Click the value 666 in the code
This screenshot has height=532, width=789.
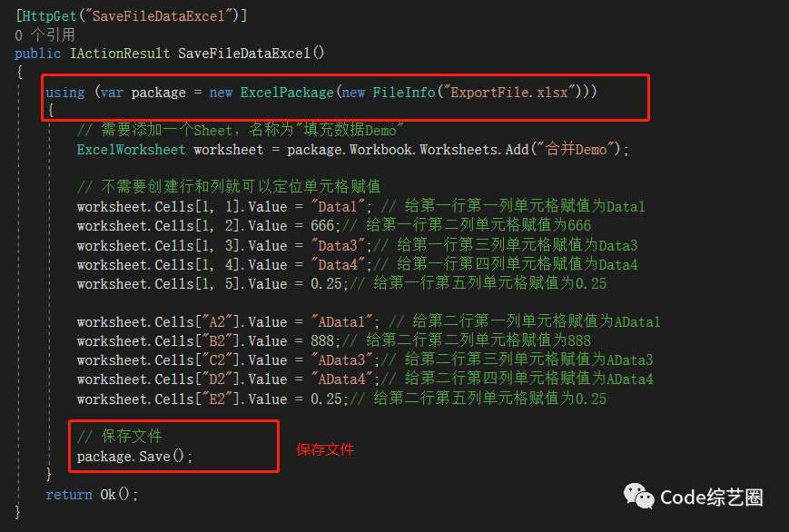(x=322, y=225)
